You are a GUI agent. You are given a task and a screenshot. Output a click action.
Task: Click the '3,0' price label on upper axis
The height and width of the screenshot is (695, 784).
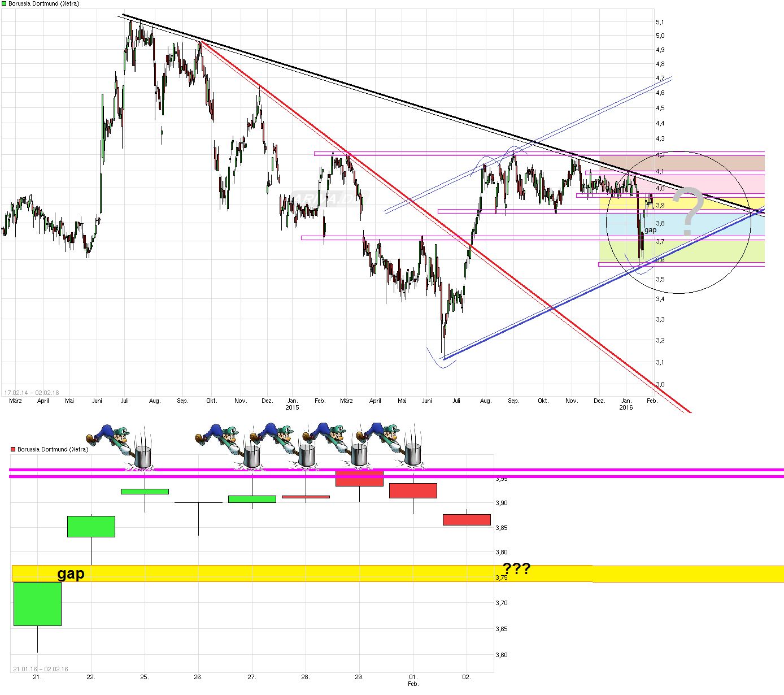point(660,384)
